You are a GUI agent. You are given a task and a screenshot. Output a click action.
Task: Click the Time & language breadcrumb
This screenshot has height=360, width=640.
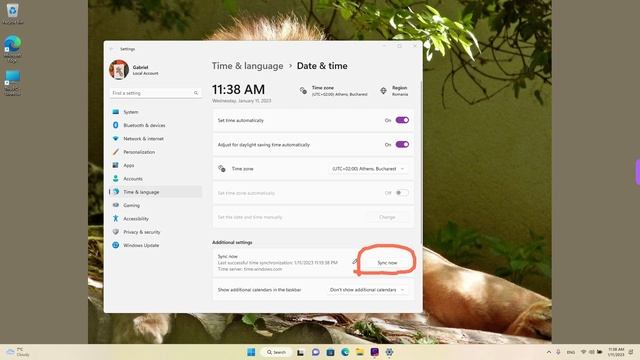coord(247,66)
